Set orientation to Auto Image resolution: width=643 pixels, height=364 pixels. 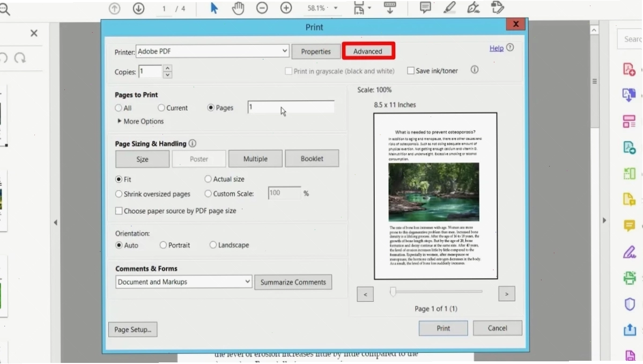point(119,245)
